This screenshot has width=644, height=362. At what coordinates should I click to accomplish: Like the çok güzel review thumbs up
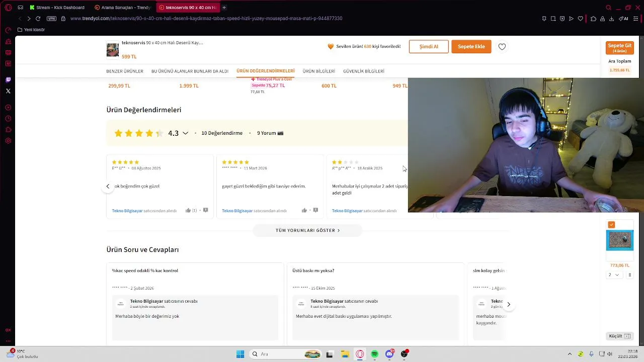188,211
